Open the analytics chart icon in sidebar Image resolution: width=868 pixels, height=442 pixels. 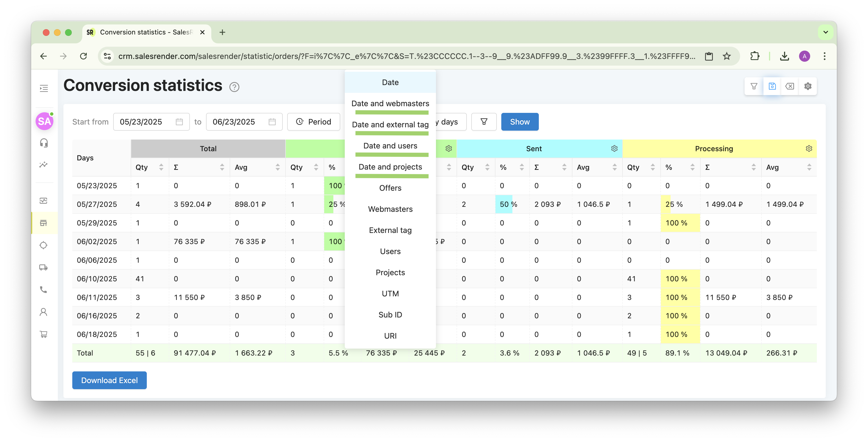[43, 165]
